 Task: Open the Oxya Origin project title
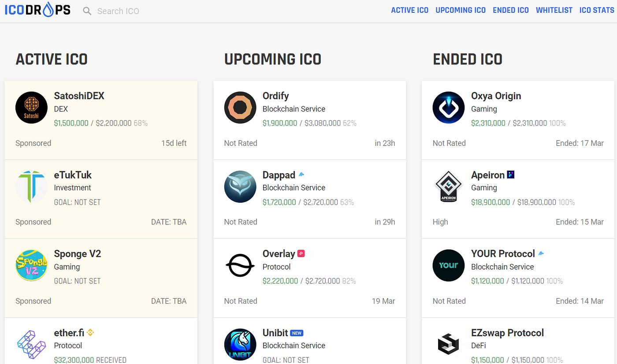click(x=496, y=96)
